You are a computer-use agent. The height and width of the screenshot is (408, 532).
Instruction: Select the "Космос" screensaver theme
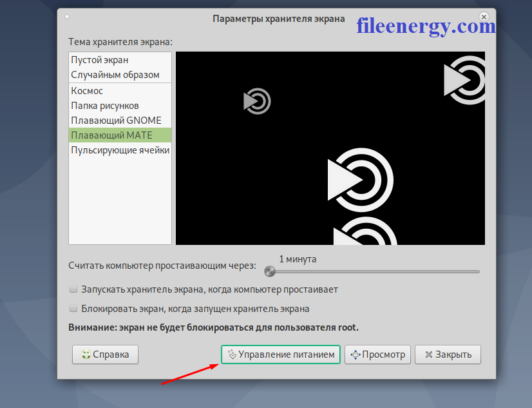120,91
